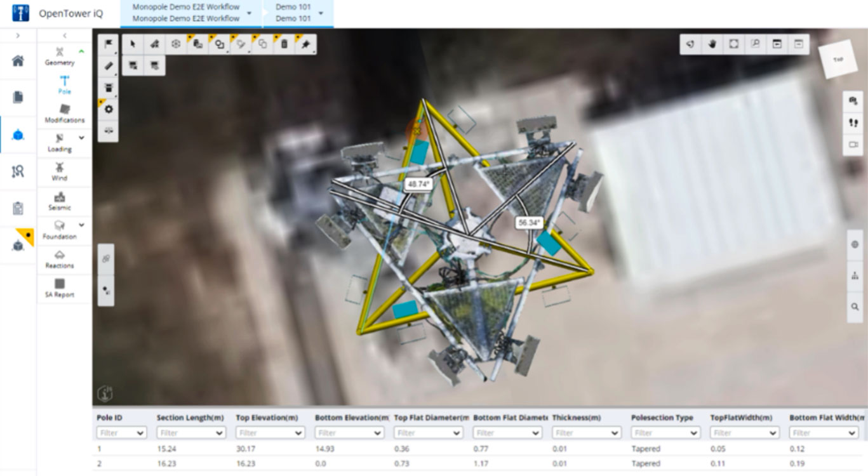Select the Wind menu item
868x476 pixels.
pyautogui.click(x=60, y=171)
